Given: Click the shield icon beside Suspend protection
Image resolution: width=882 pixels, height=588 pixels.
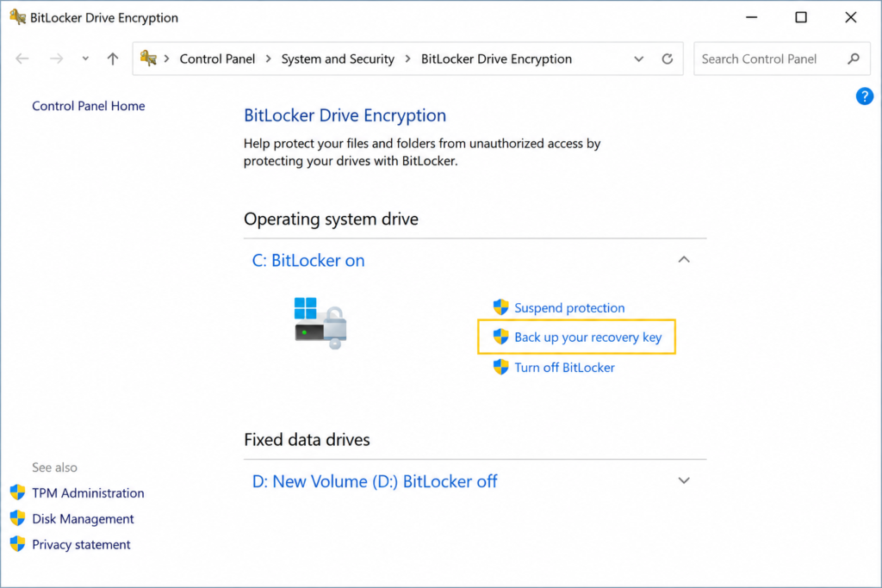Looking at the screenshot, I should click(x=500, y=307).
